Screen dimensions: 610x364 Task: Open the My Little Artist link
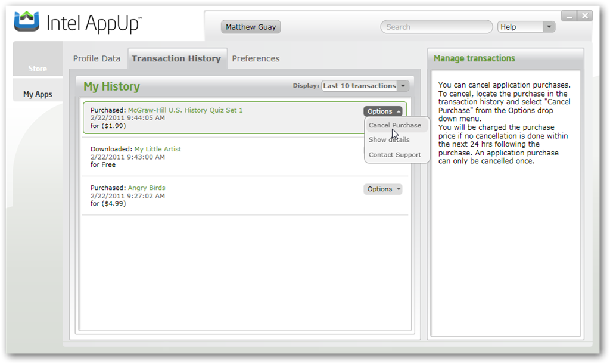(157, 149)
